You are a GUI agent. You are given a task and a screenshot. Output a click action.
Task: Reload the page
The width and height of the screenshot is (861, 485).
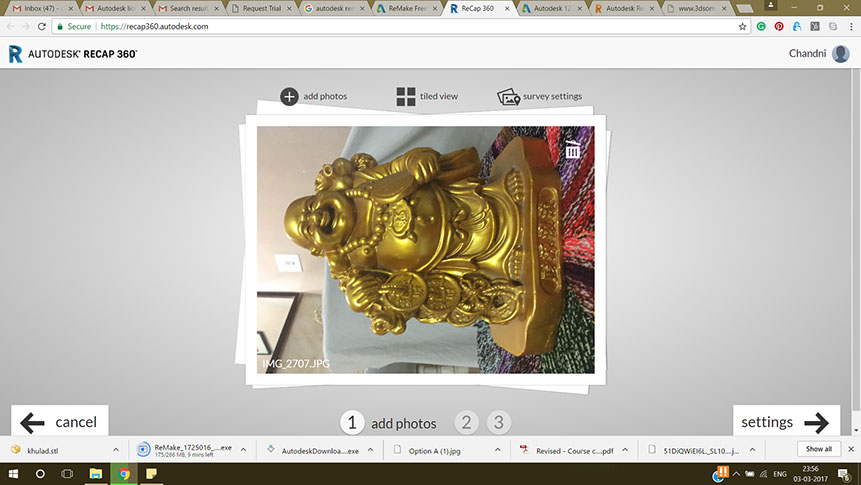point(42,26)
